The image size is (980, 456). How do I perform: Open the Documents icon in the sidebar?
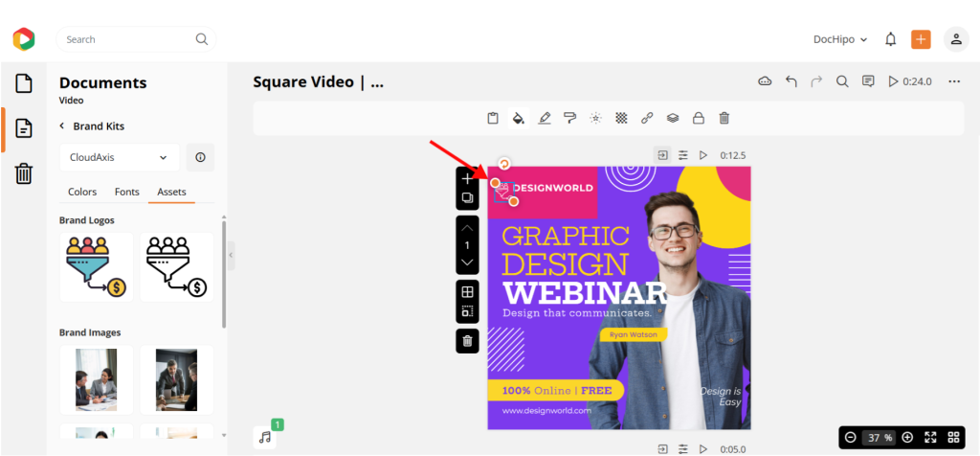[24, 128]
